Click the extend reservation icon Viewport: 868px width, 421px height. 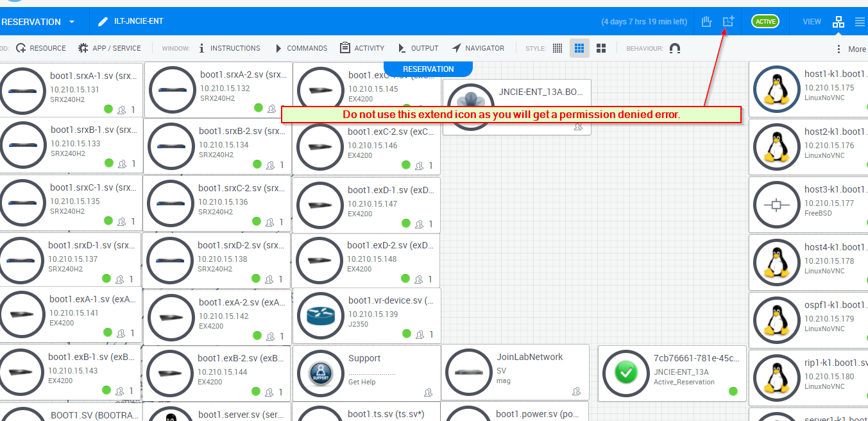coord(728,22)
